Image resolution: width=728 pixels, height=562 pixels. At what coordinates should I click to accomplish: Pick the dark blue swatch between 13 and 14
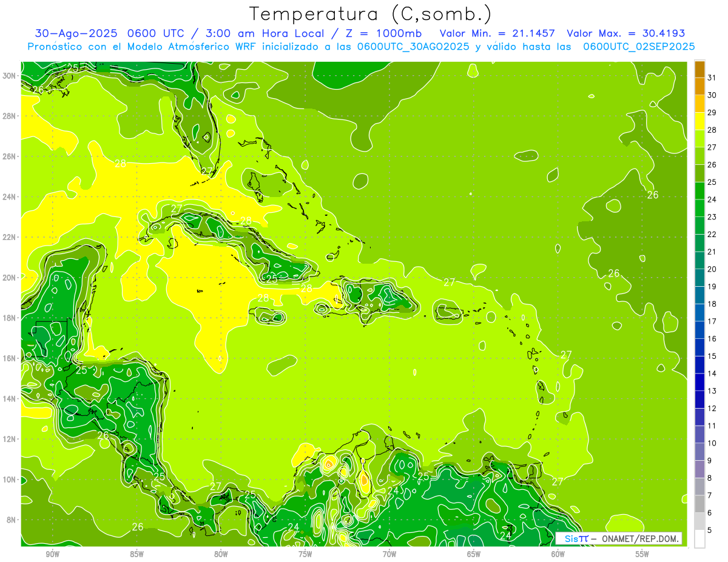pyautogui.click(x=699, y=383)
